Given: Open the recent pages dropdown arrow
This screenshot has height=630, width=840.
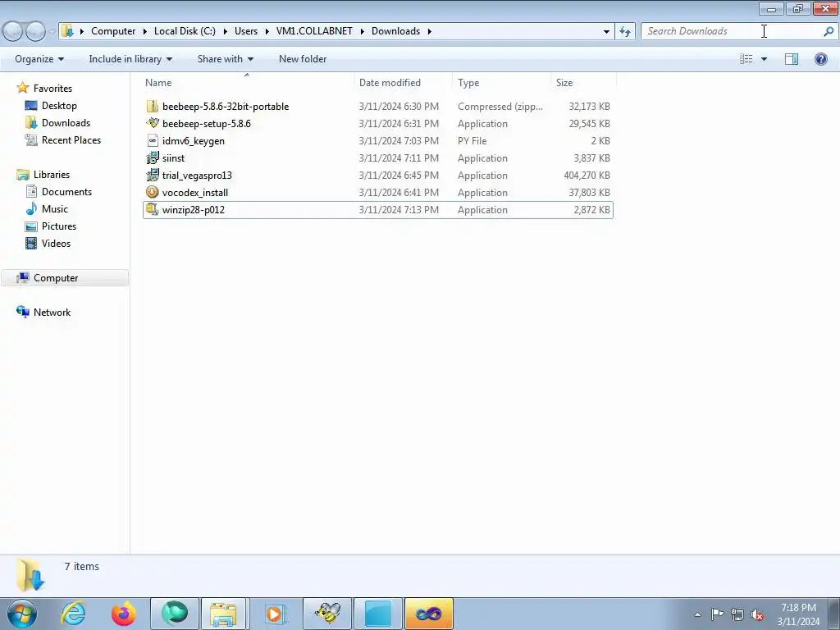Looking at the screenshot, I should (x=52, y=32).
